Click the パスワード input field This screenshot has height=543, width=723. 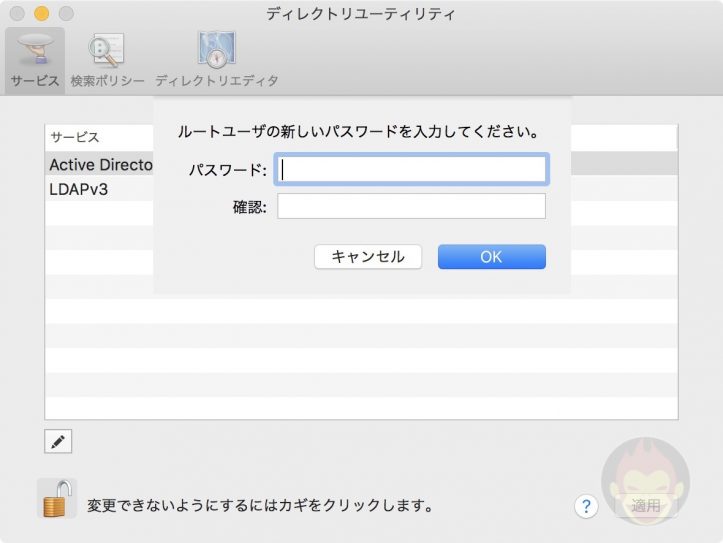click(x=411, y=169)
